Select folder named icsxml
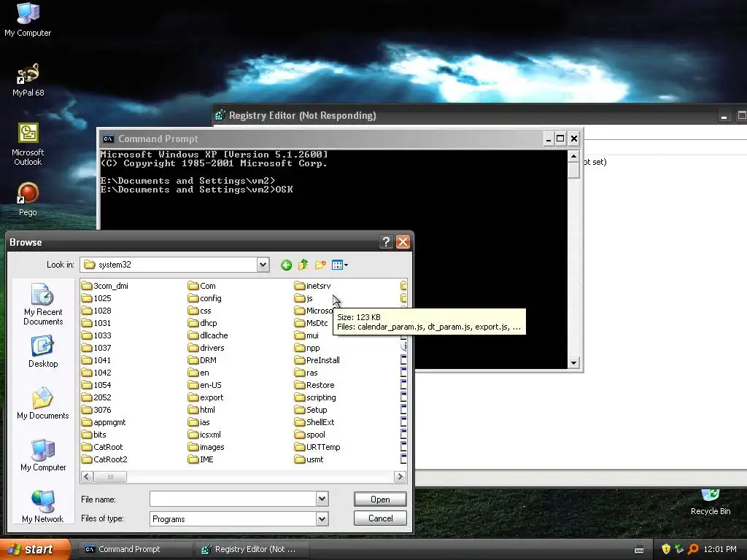This screenshot has width=747, height=560. click(204, 435)
